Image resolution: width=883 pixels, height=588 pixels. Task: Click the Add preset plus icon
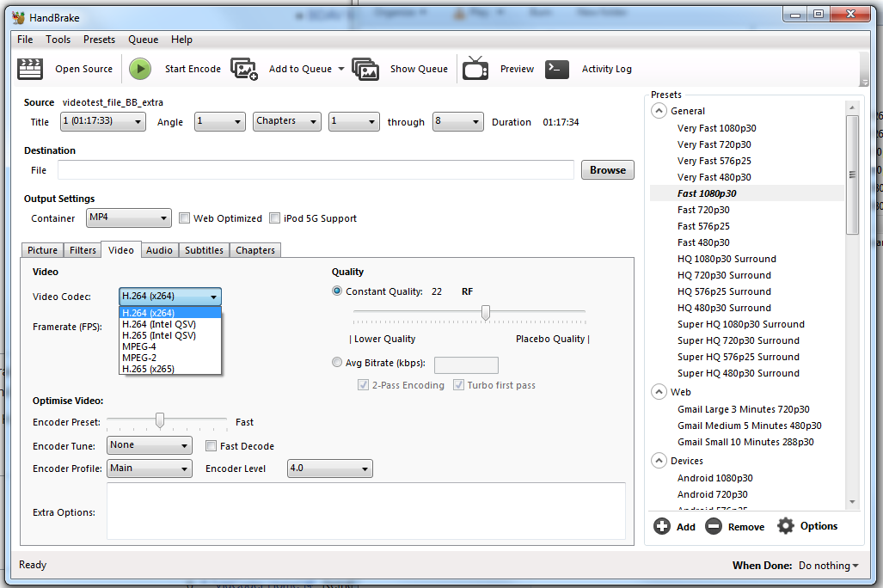pyautogui.click(x=662, y=526)
